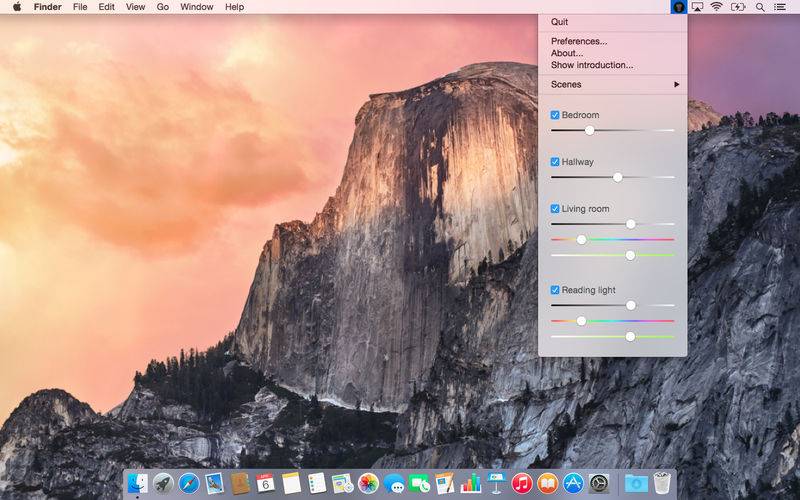The width and height of the screenshot is (800, 500).
Task: Click the Living room green saturation slider
Action: coord(613,255)
